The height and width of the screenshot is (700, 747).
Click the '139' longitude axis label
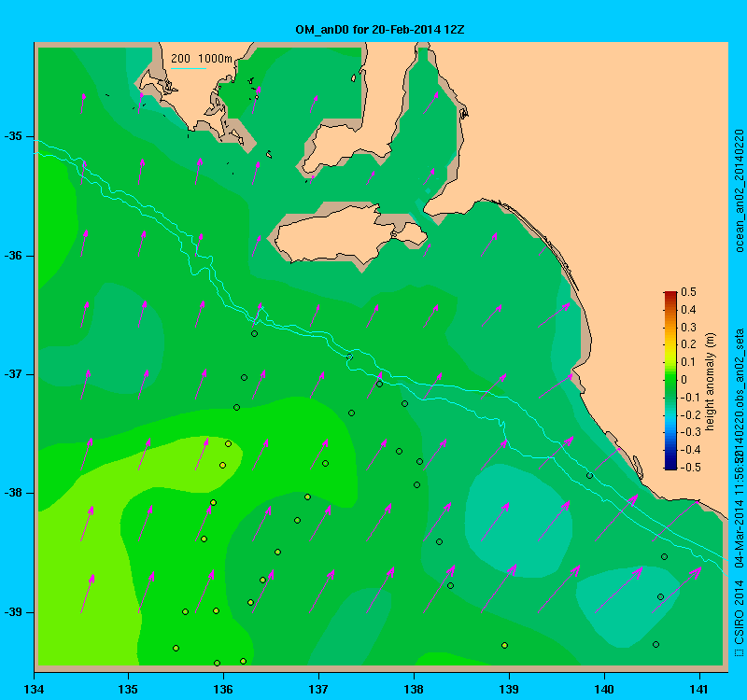pos(509,689)
